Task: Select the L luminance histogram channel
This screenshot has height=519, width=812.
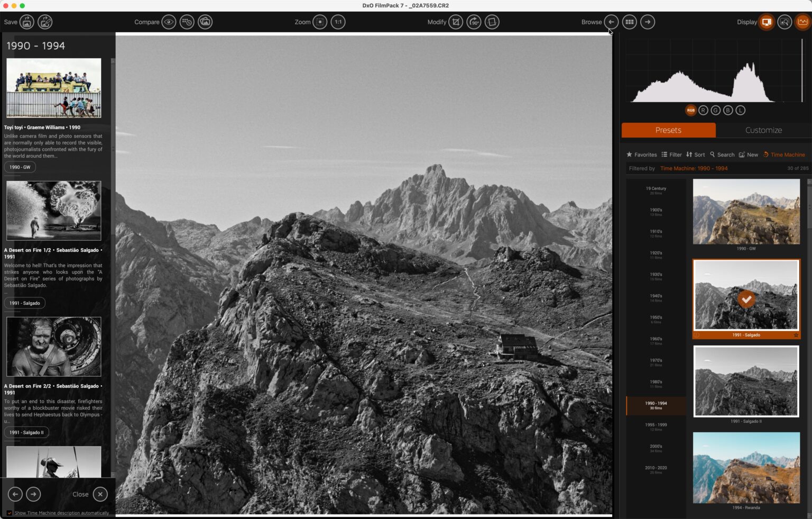Action: coord(740,110)
